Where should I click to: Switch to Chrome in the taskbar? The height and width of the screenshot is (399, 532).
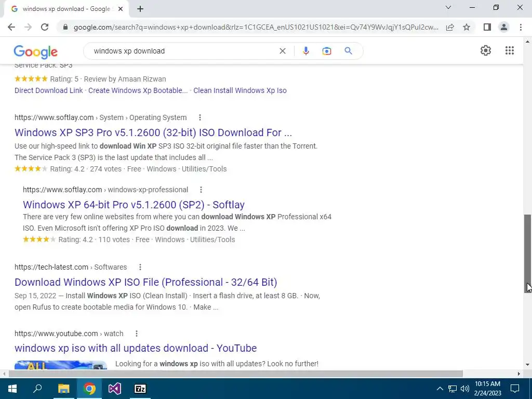click(x=89, y=389)
